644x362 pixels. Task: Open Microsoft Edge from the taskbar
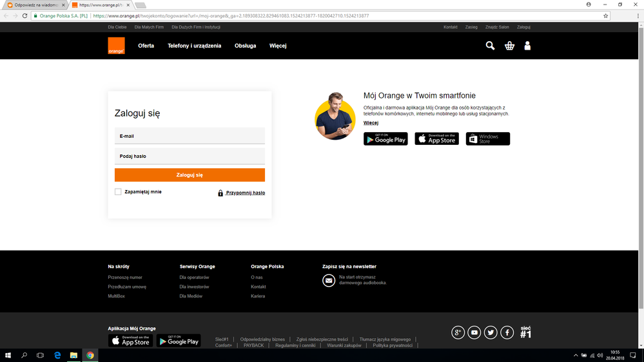[x=57, y=355]
